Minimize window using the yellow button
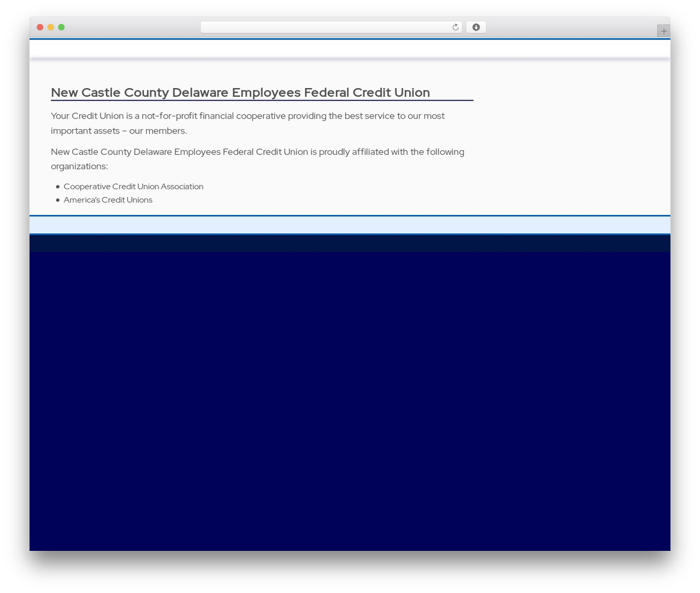This screenshot has height=593, width=700. click(x=51, y=27)
